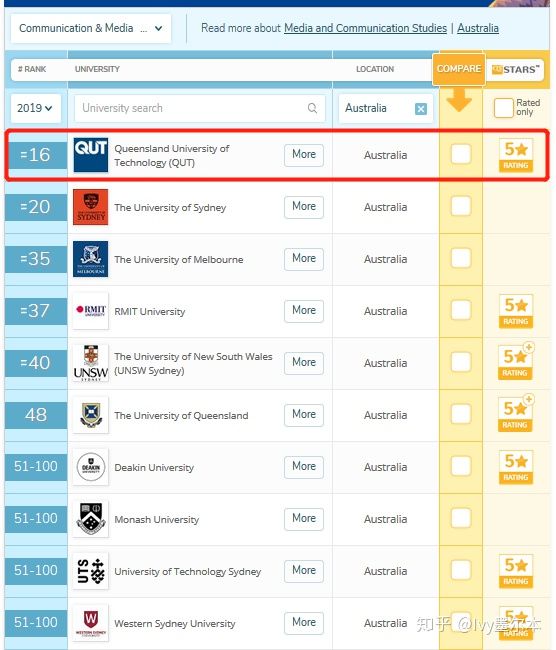Tick compare checkbox for Monash University
The height and width of the screenshot is (650, 556).
[x=461, y=518]
